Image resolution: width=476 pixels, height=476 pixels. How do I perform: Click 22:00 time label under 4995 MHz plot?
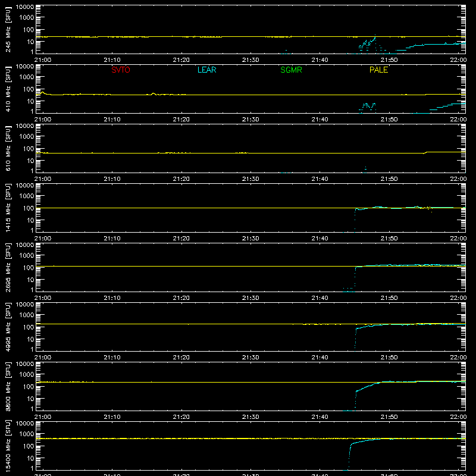coord(458,358)
